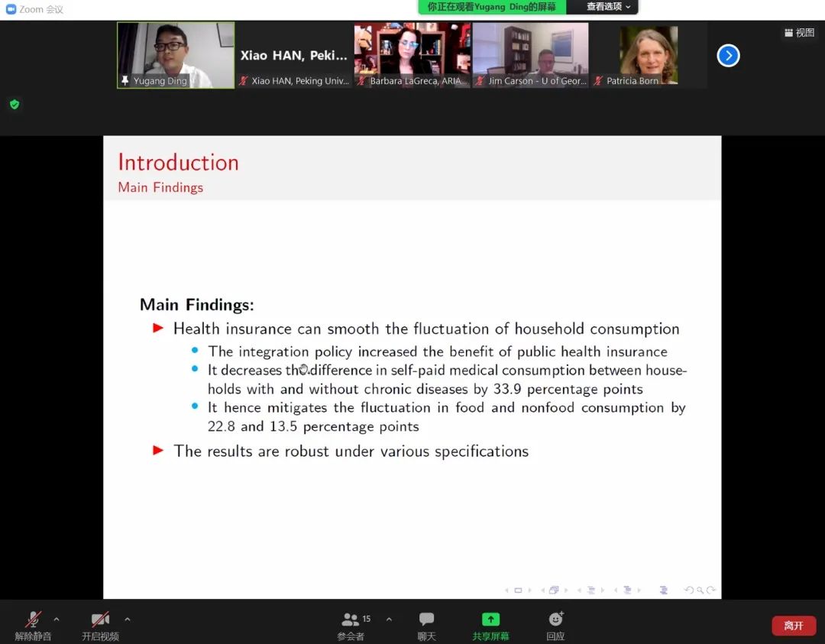Unmute microphone with 解除静音 button
The image size is (825, 644).
point(33,623)
